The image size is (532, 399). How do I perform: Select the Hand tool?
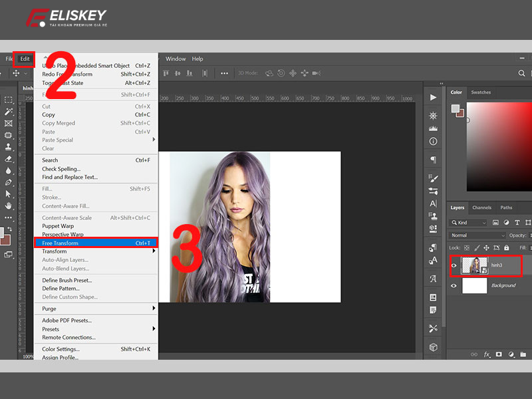[x=9, y=204]
